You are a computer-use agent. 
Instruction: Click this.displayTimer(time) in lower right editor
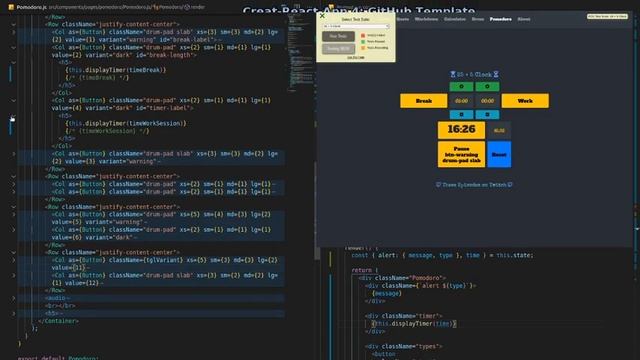coord(413,324)
